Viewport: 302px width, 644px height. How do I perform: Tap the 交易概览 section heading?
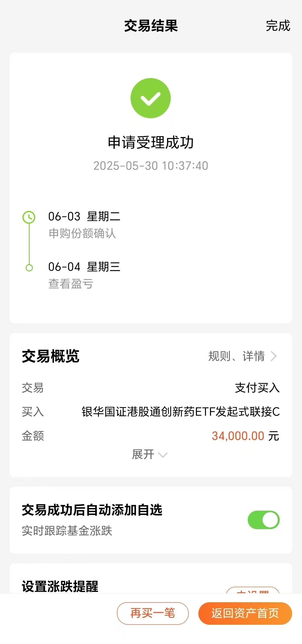click(x=51, y=356)
